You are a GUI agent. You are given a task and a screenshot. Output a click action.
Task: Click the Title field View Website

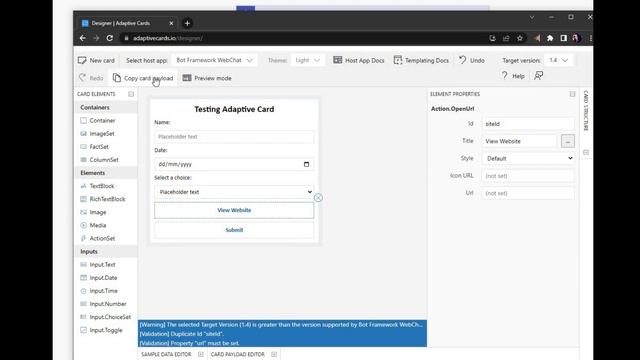[519, 141]
